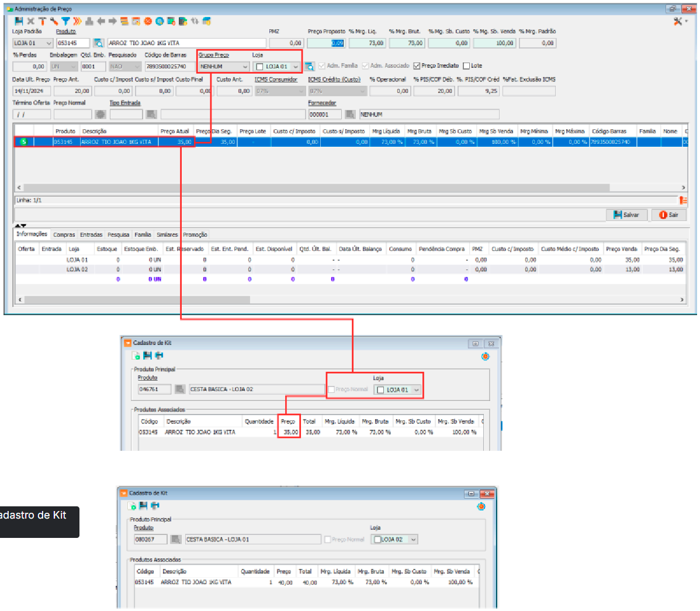Click the product grid horizontal scrollbar
700x611 pixels.
351,188
